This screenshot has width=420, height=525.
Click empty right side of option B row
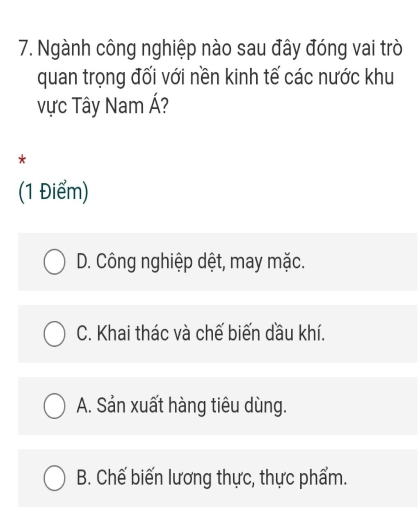click(x=383, y=479)
